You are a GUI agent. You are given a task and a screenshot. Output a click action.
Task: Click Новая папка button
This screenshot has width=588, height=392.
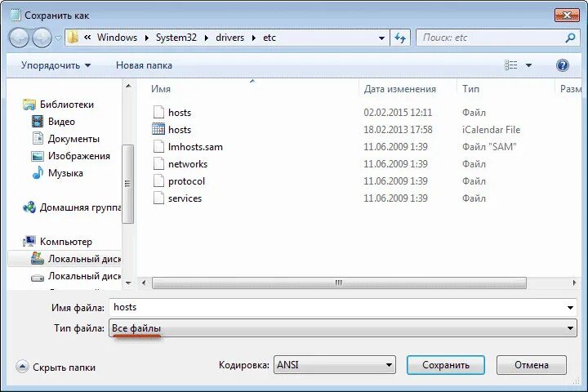click(x=144, y=65)
